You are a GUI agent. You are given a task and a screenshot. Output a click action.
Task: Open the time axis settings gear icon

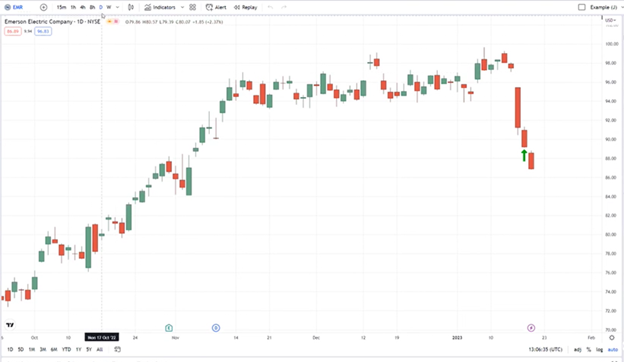612,338
